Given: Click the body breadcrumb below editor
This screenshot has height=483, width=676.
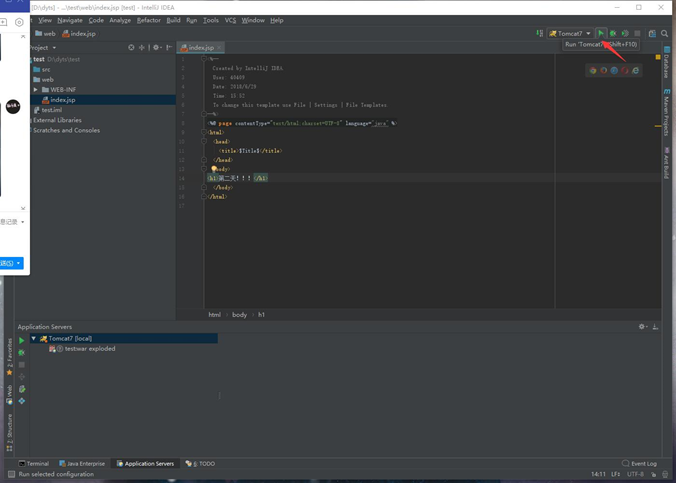Looking at the screenshot, I should (x=239, y=315).
